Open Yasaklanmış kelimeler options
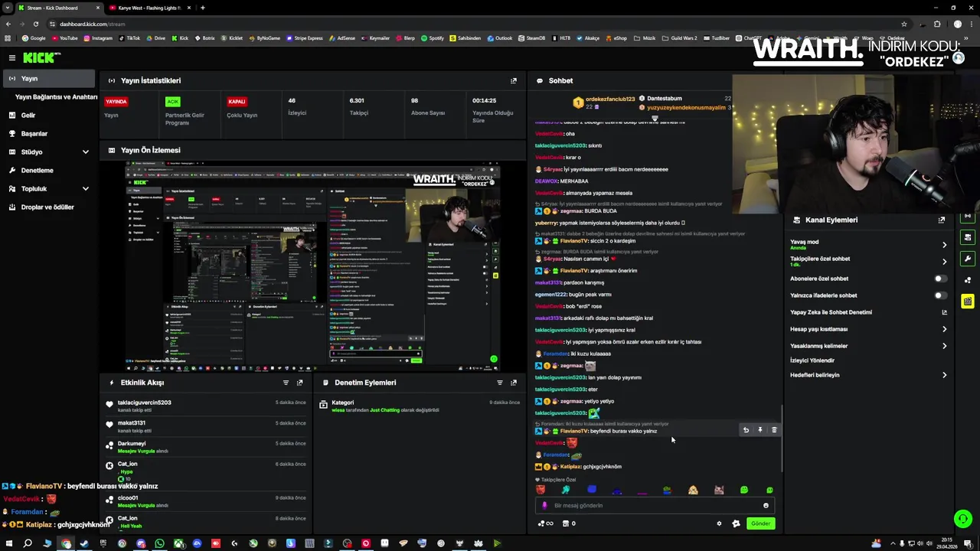Viewport: 980px width, 551px height. pyautogui.click(x=944, y=346)
